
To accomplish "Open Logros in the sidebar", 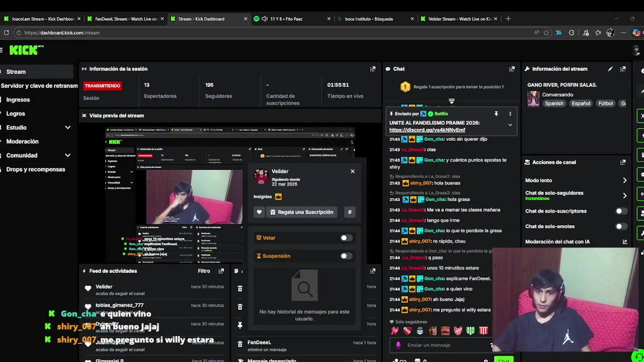I will (x=16, y=114).
